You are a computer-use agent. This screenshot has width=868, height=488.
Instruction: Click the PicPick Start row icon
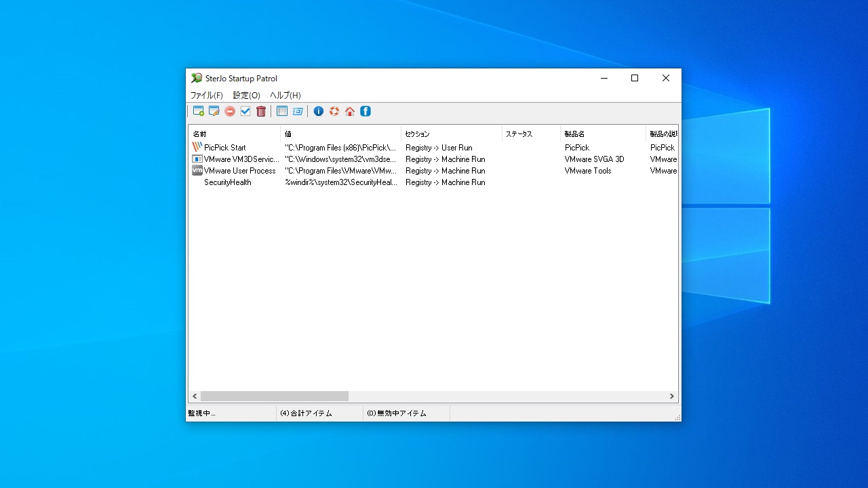click(x=197, y=147)
